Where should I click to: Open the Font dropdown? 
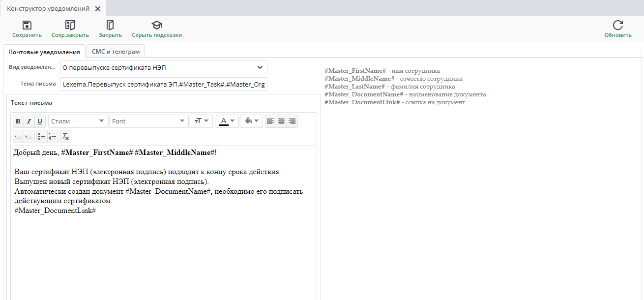pos(149,121)
